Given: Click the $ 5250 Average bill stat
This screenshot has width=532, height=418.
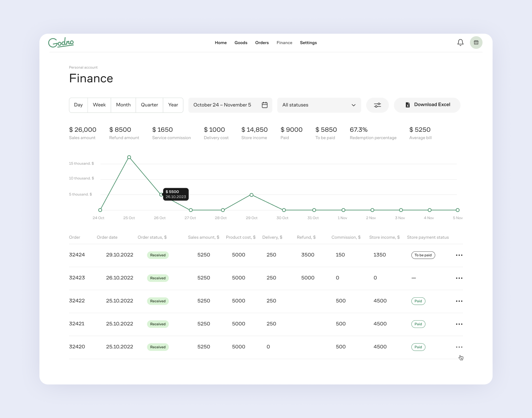Looking at the screenshot, I should 420,133.
